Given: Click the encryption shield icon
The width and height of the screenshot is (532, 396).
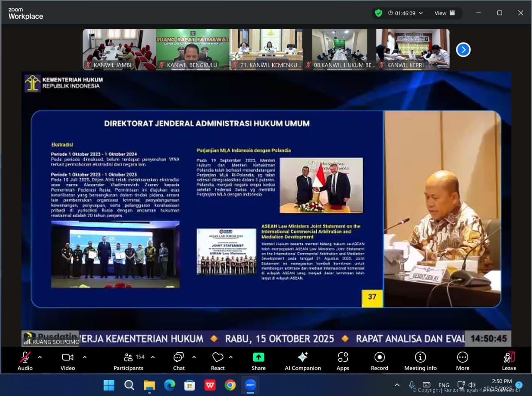Looking at the screenshot, I should click(379, 13).
